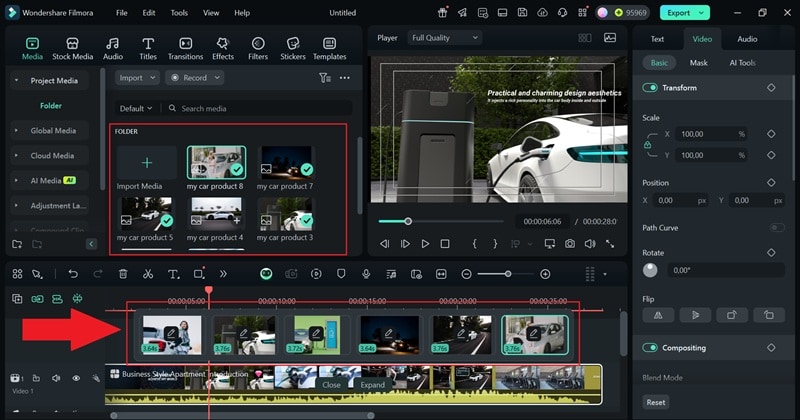This screenshot has width=800, height=420.
Task: Expand the Global Media tree item
Action: pos(16,130)
